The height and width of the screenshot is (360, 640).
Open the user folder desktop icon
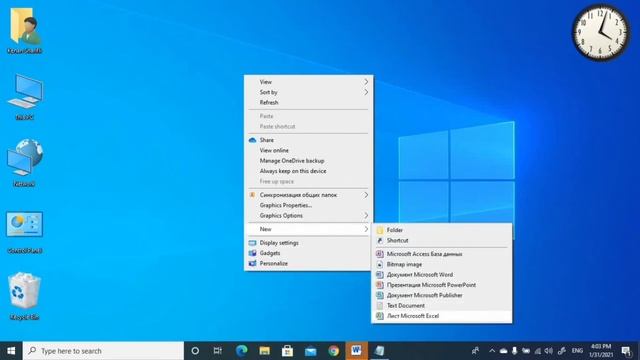point(24,31)
